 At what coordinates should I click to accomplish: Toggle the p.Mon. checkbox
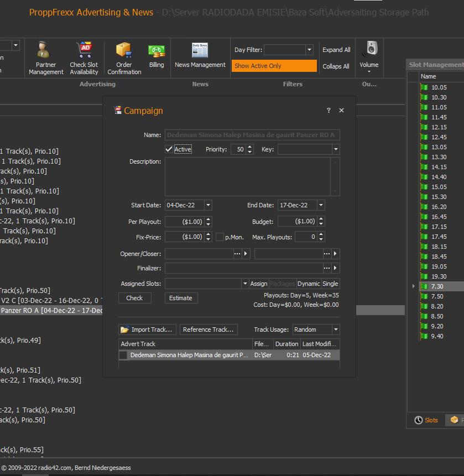coord(220,237)
